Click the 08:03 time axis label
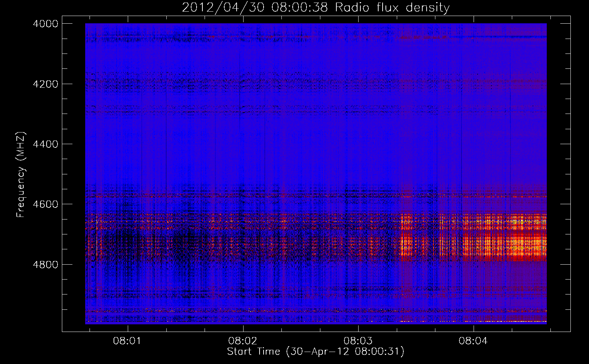Viewport: 589px width, 364px height. pos(358,341)
